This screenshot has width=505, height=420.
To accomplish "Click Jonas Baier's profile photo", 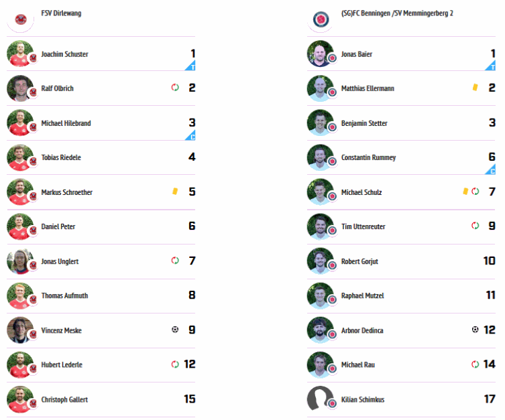I will 321,54.
